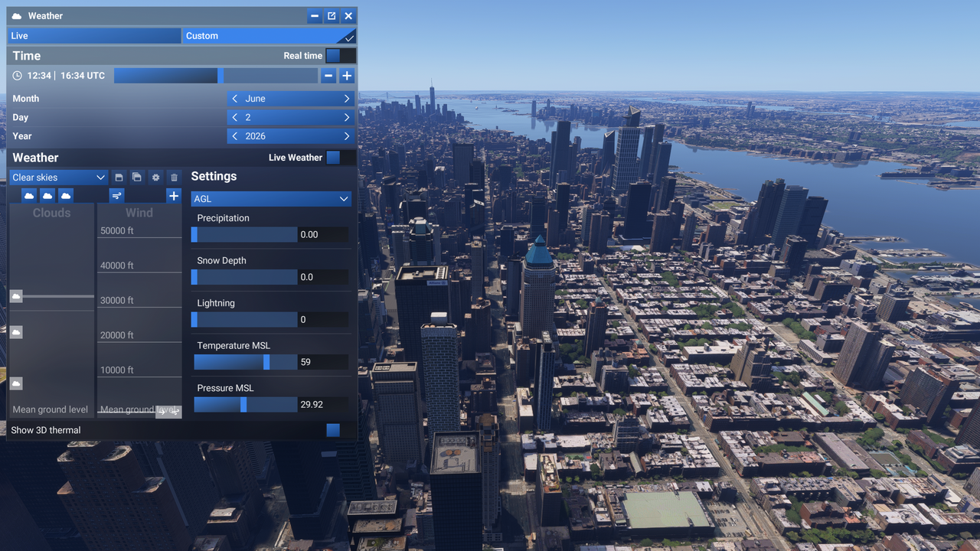Click the Precipitation value field 0.00

pyautogui.click(x=324, y=235)
